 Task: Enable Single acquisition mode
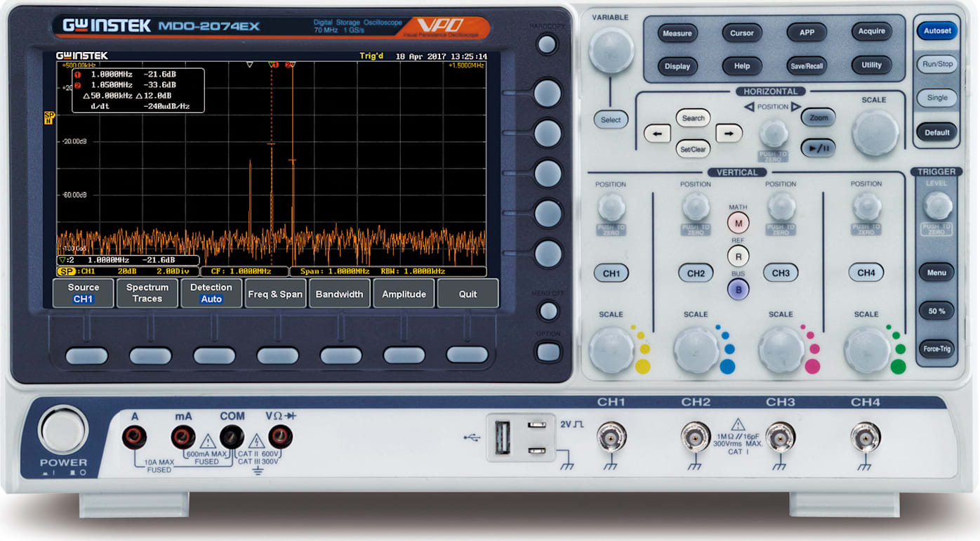(x=937, y=98)
